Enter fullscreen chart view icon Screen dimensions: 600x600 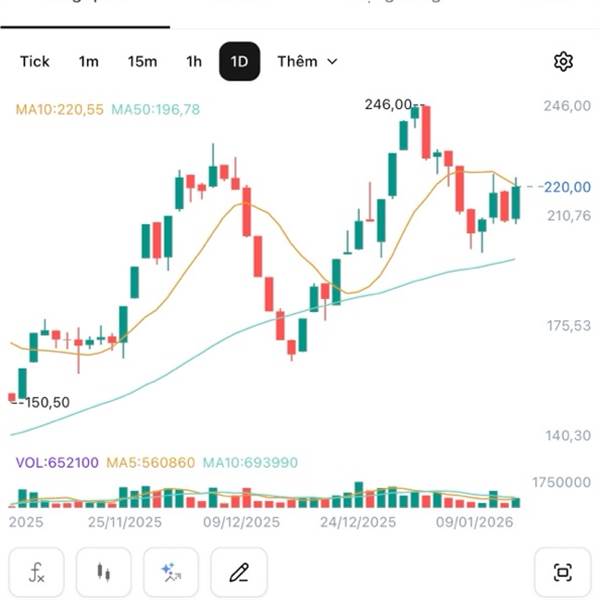point(562,573)
